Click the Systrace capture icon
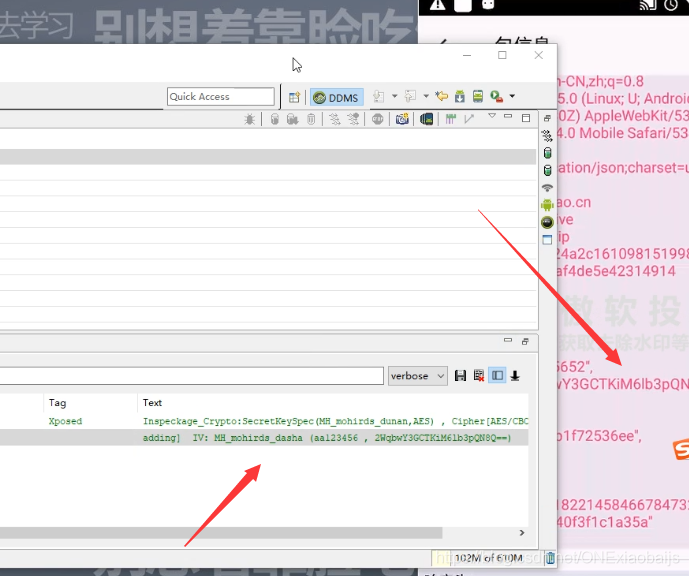This screenshot has width=689, height=576. click(x=450, y=119)
